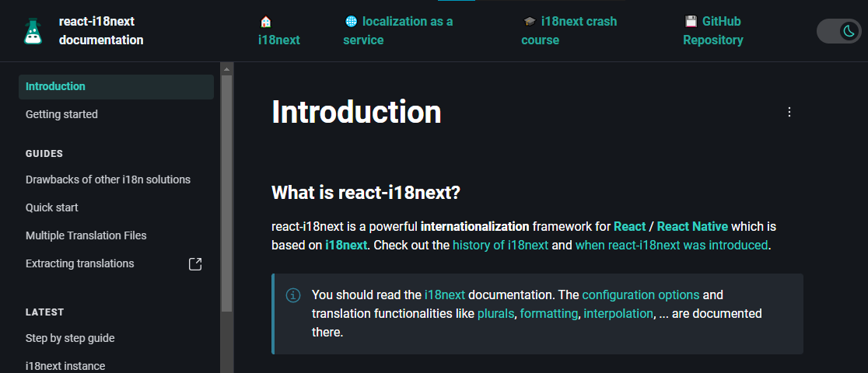The image size is (868, 373).
Task: Click the graduation cap icon before i18next crash course
Action: (x=529, y=22)
